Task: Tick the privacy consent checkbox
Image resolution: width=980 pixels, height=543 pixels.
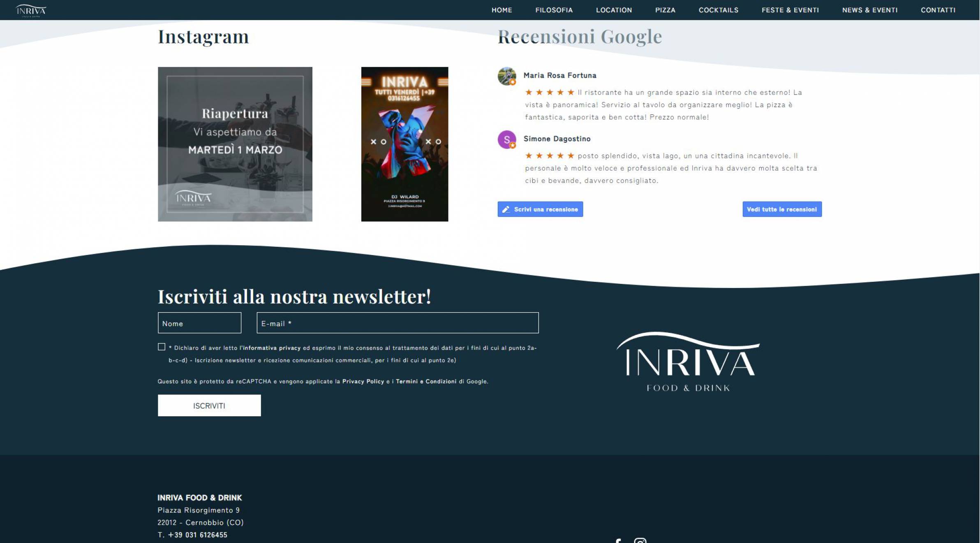Action: tap(162, 347)
